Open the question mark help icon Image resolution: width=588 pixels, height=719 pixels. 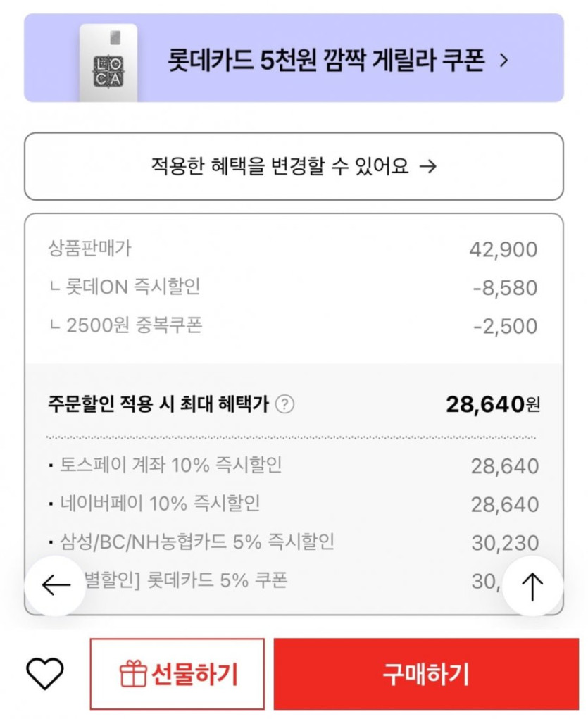(284, 405)
